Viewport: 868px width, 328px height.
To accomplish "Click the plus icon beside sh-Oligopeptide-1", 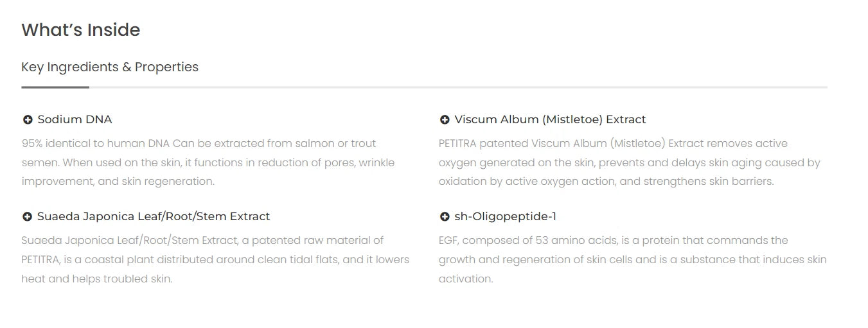I will click(445, 217).
